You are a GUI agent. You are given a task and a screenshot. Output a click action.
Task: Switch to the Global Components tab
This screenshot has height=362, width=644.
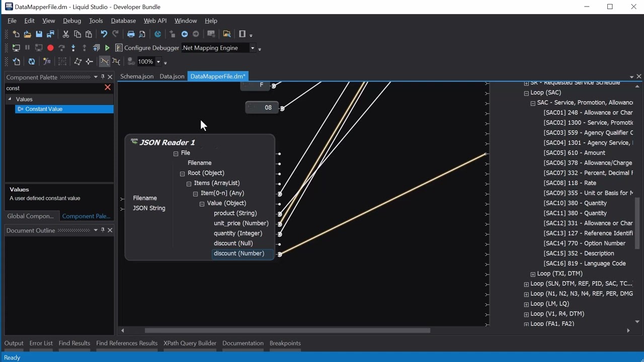point(31,216)
